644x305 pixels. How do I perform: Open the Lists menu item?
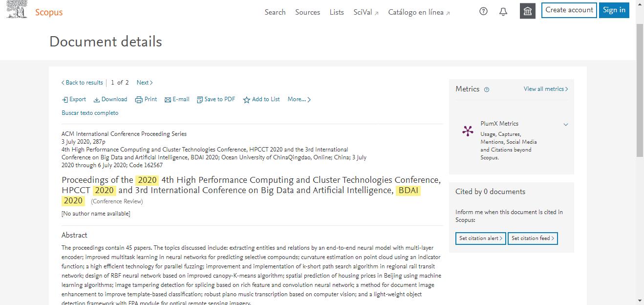tap(336, 12)
